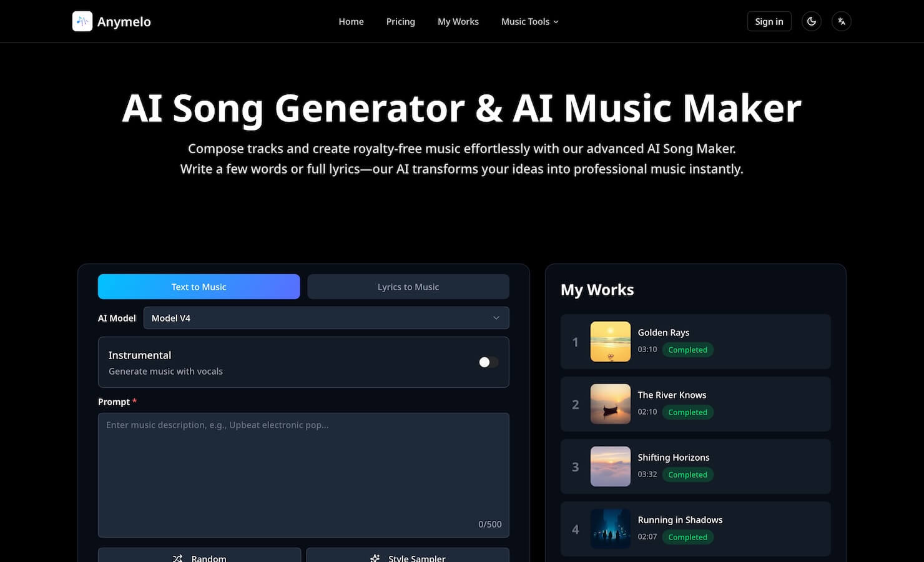Select the Text to Music tab
This screenshot has height=562, width=924.
coord(199,287)
